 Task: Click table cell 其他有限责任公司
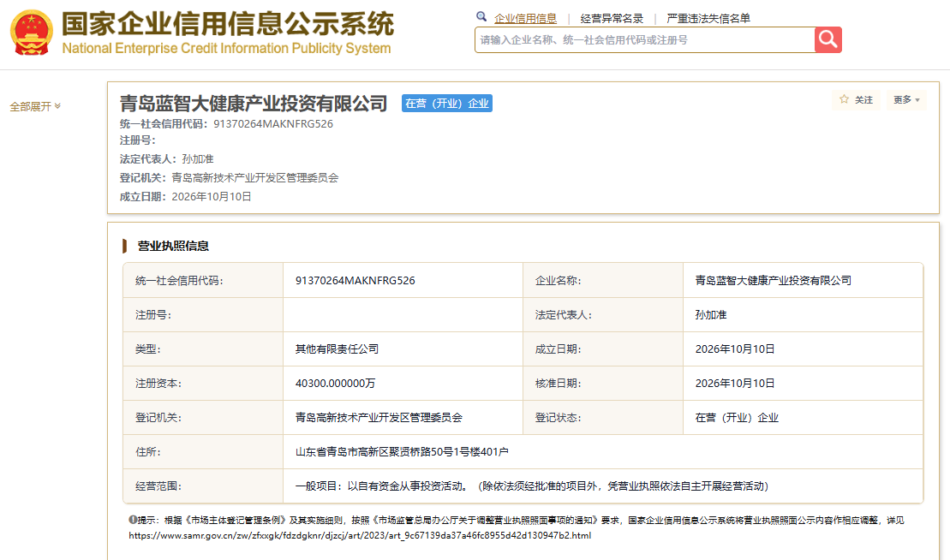[337, 349]
